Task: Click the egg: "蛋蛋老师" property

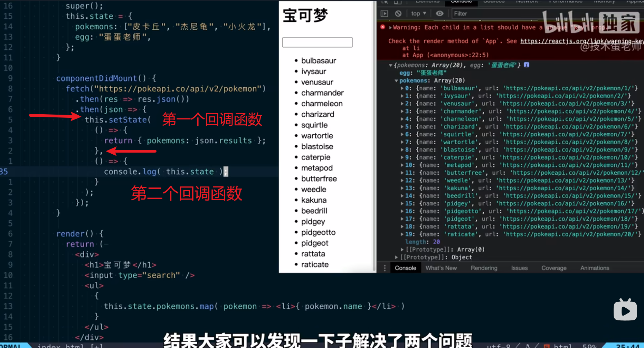Action: click(423, 73)
